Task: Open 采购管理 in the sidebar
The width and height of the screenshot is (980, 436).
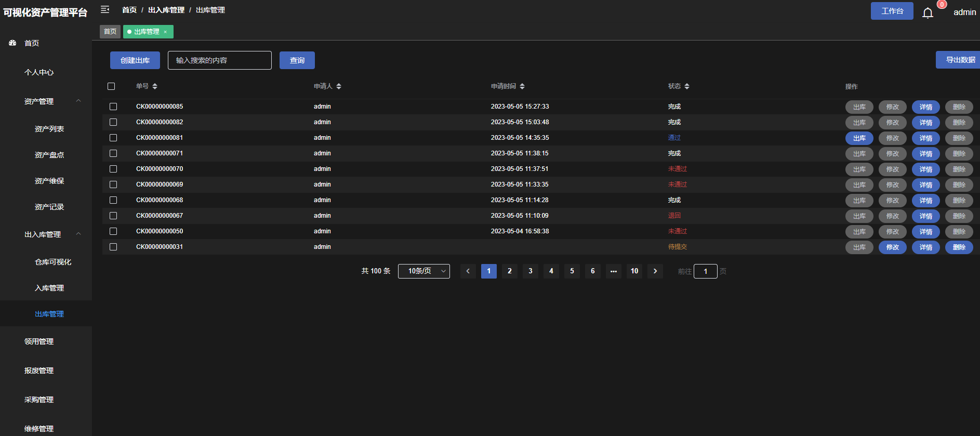Action: [39, 400]
